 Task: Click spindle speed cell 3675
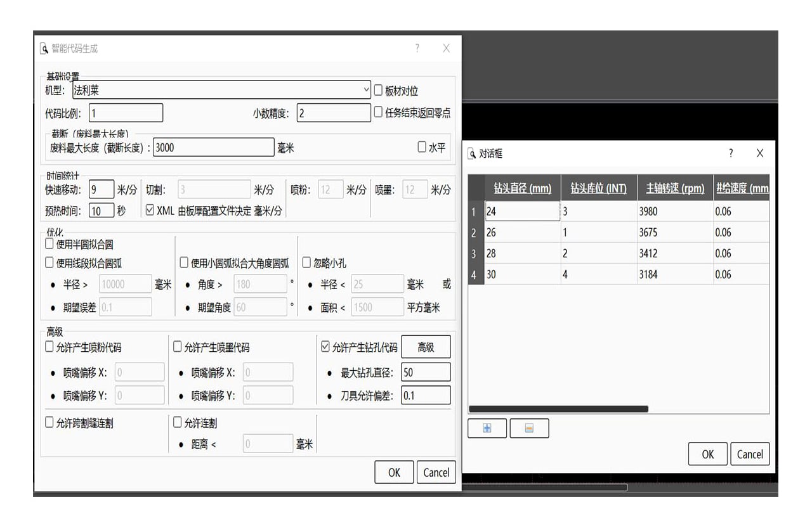675,233
